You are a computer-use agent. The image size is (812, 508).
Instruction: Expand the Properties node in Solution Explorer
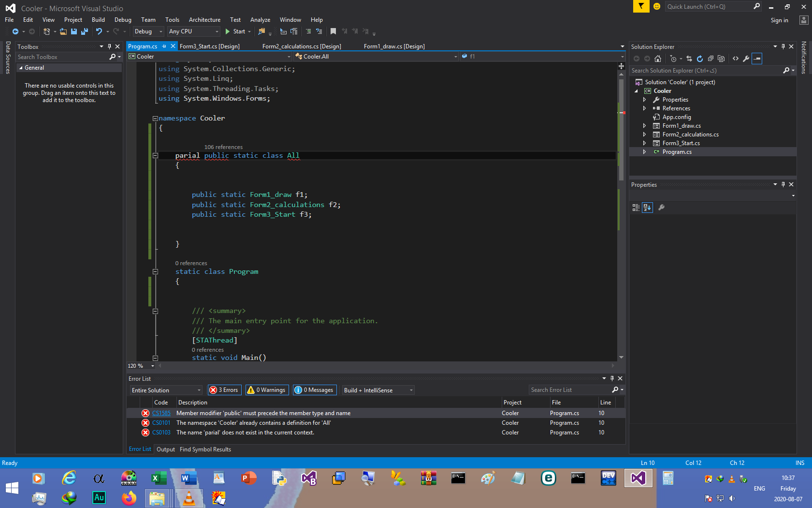point(644,100)
